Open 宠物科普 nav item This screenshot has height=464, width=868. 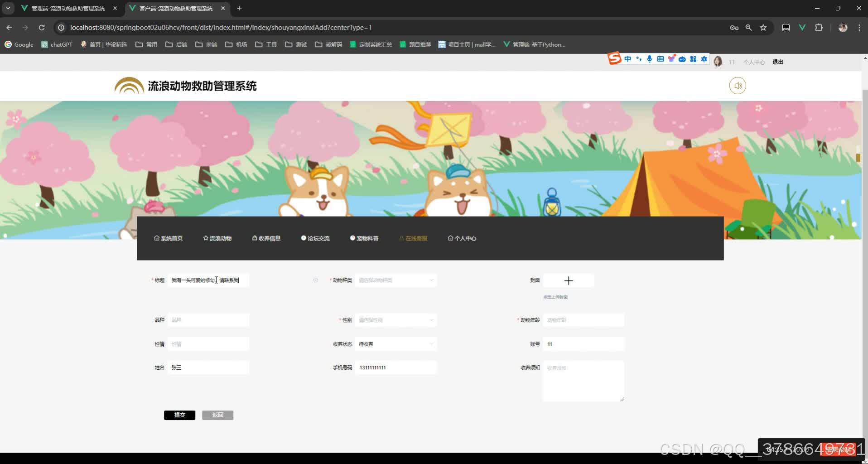[x=364, y=238]
